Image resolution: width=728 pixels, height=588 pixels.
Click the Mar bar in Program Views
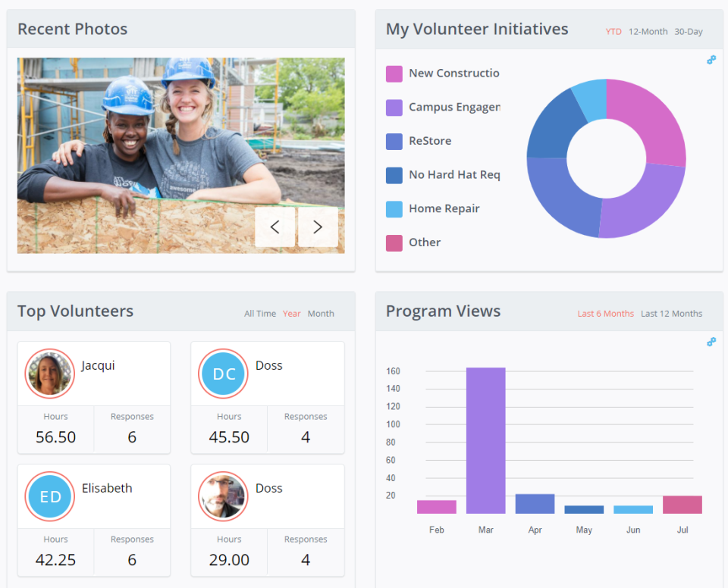[485, 440]
